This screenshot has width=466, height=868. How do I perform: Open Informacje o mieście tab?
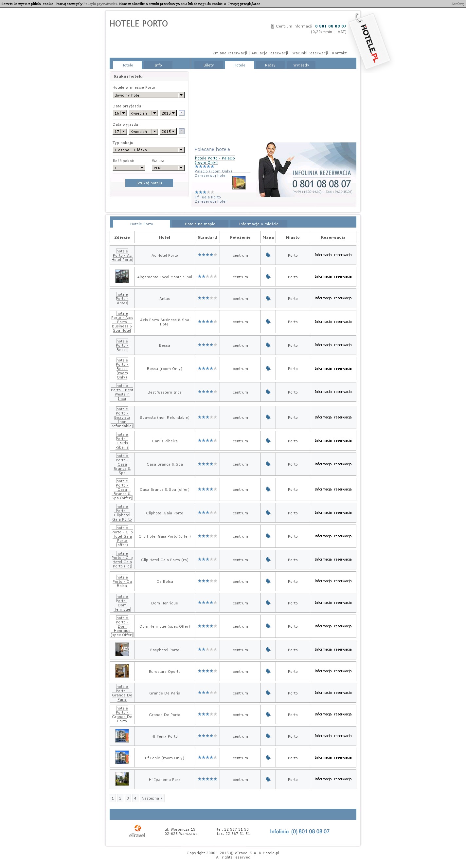[x=258, y=224]
